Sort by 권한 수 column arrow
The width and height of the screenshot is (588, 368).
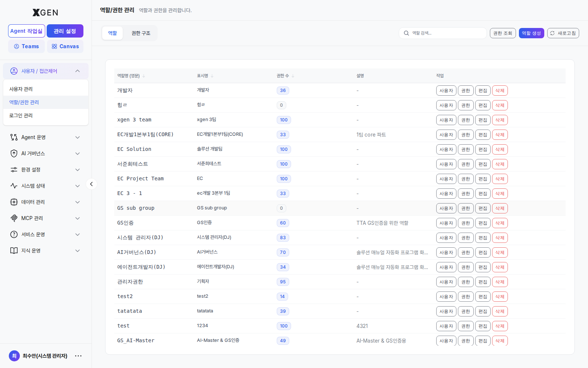tap(293, 76)
